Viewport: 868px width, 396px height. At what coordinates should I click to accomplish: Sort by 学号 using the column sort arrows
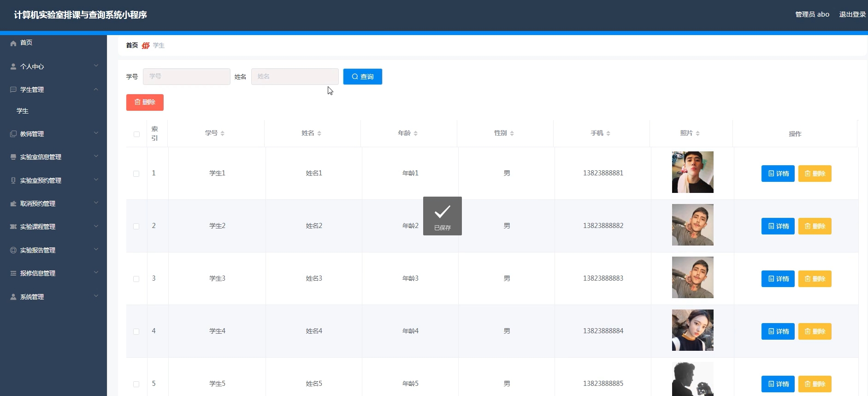[x=223, y=133]
